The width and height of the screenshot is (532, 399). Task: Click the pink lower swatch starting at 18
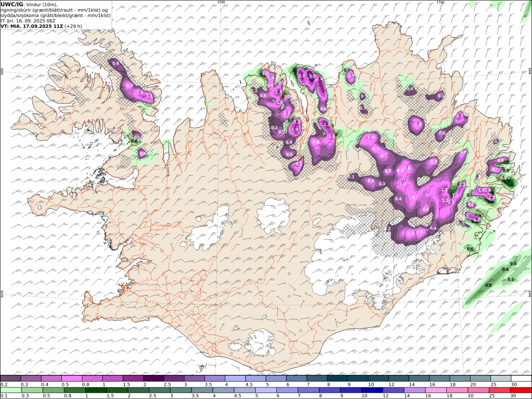click(x=458, y=390)
